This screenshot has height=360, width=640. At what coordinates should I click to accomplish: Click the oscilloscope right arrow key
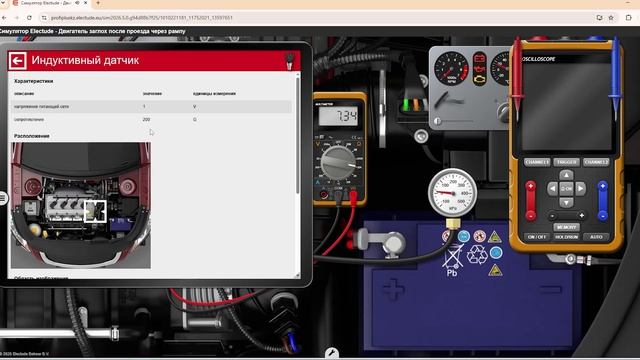[580, 189]
